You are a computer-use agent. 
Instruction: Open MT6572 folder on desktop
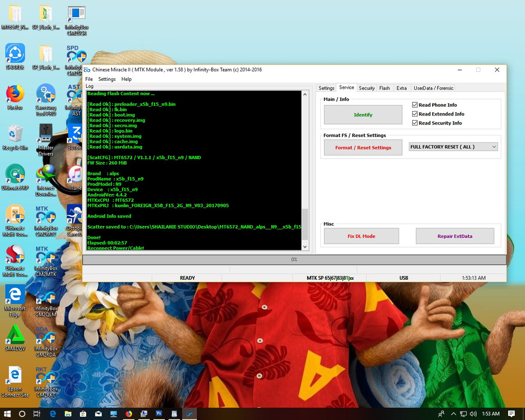click(x=15, y=17)
